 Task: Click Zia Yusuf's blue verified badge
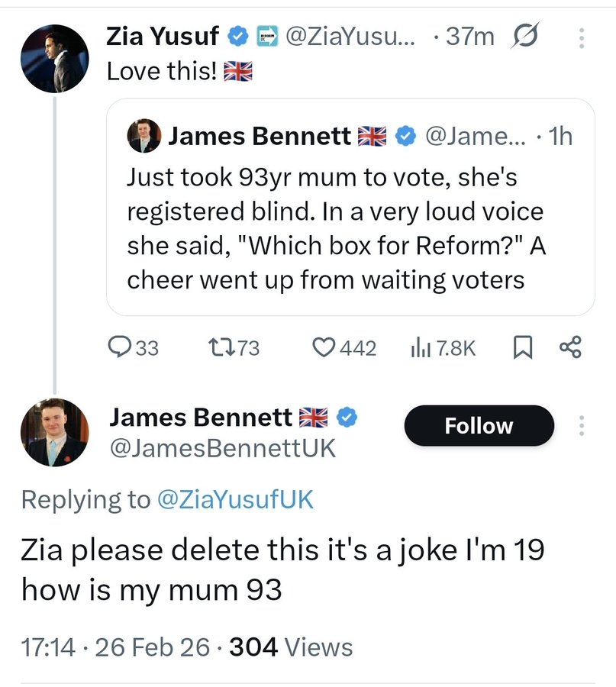[x=239, y=36]
